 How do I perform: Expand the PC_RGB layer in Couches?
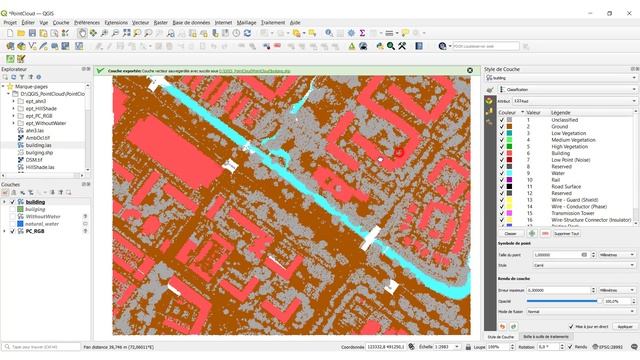[x=4, y=231]
